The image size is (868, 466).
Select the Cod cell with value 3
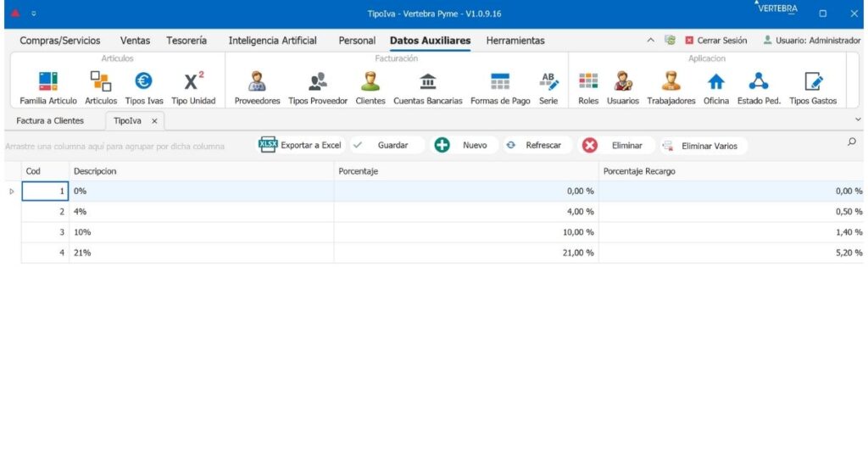45,232
